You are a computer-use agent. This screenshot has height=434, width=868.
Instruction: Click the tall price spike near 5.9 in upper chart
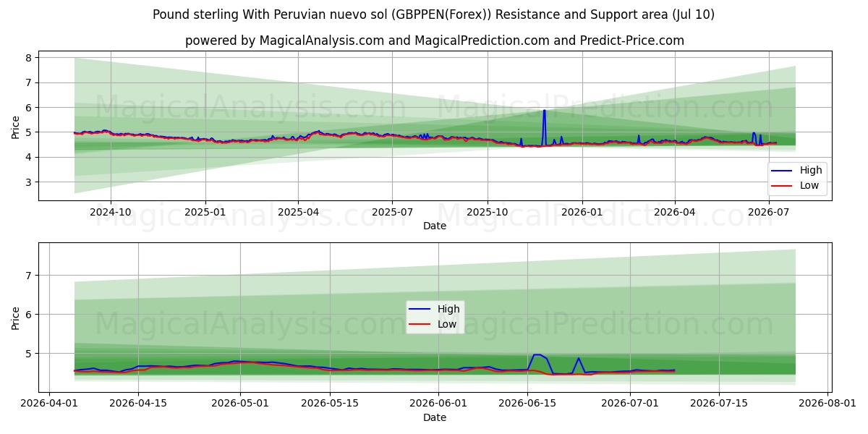click(x=544, y=111)
